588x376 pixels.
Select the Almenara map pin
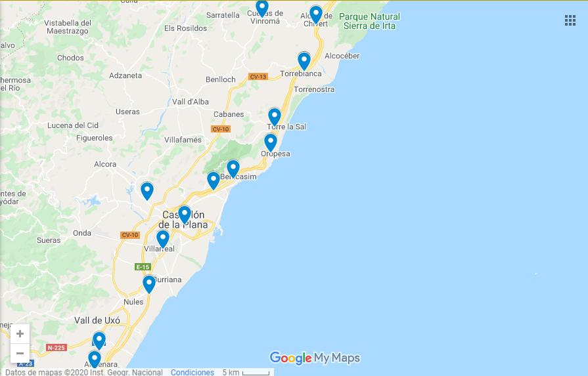(x=94, y=359)
